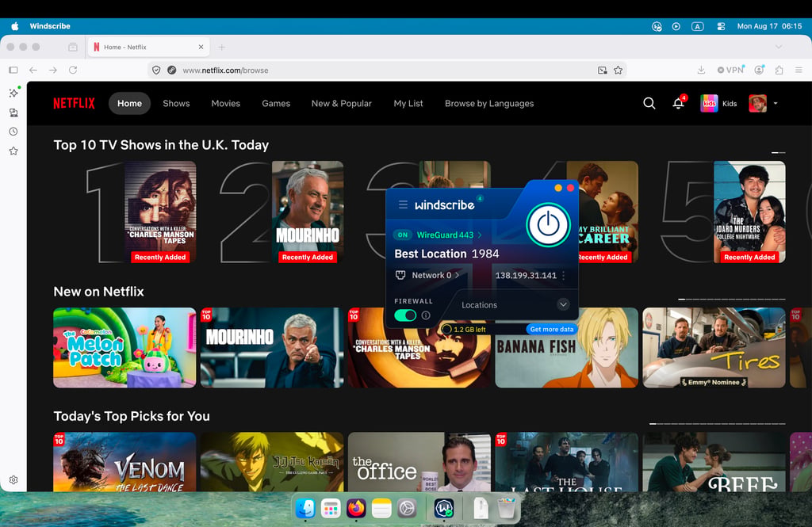Open the Games section

pyautogui.click(x=276, y=104)
